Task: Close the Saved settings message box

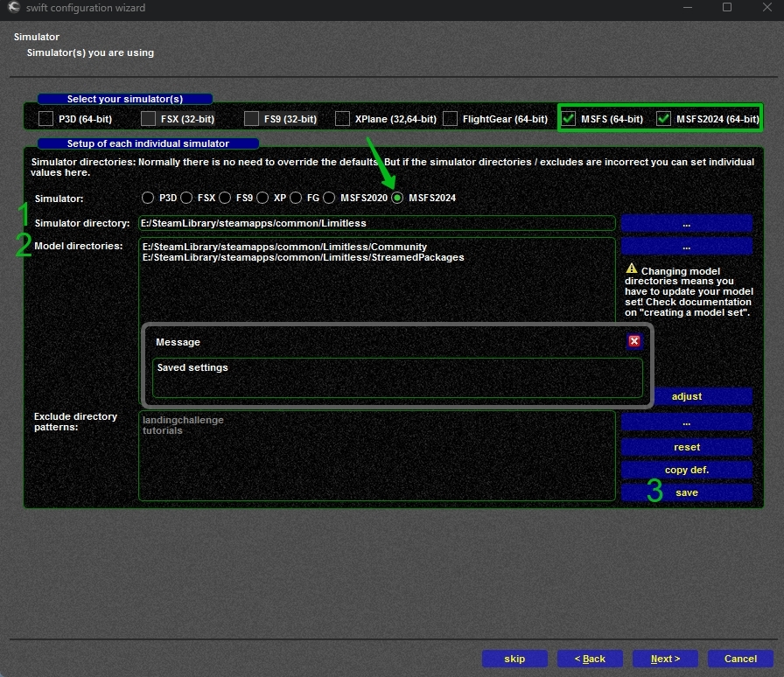Action: pyautogui.click(x=633, y=341)
